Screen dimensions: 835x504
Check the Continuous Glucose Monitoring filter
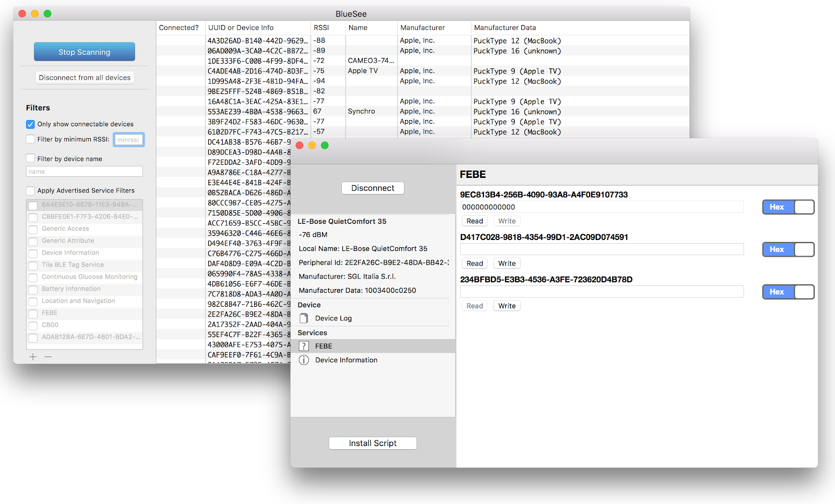coord(33,277)
